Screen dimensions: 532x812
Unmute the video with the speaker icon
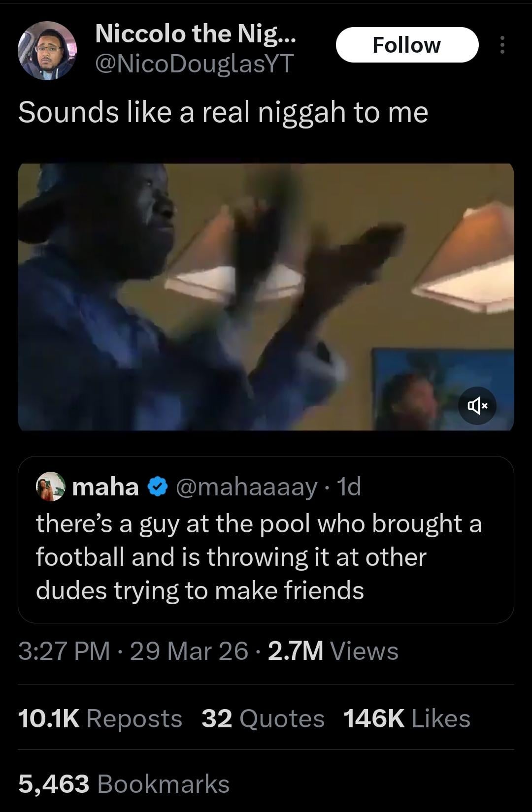click(477, 406)
